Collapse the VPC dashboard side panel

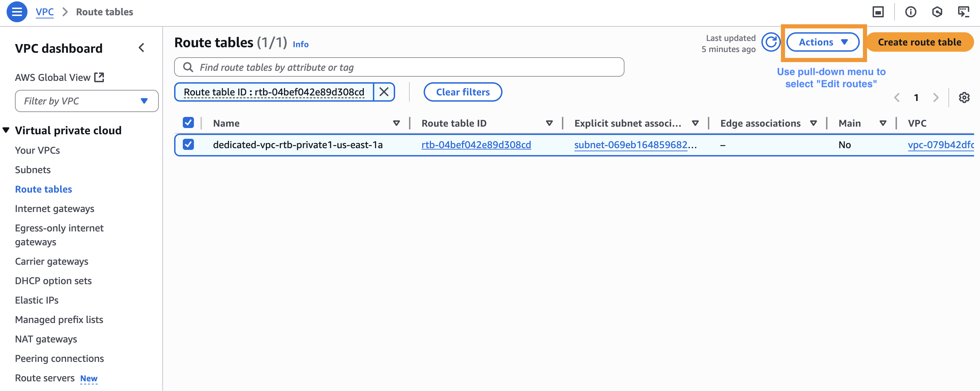click(x=141, y=48)
